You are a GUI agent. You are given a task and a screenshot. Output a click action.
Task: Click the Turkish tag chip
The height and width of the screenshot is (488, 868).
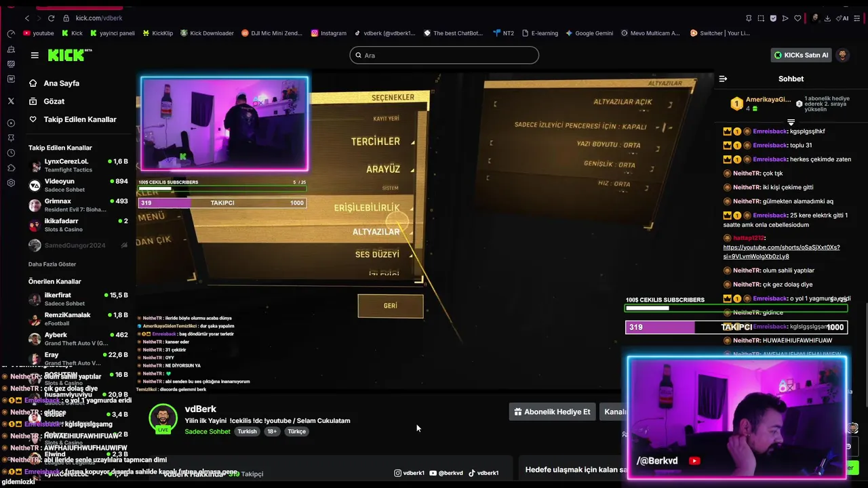247,432
